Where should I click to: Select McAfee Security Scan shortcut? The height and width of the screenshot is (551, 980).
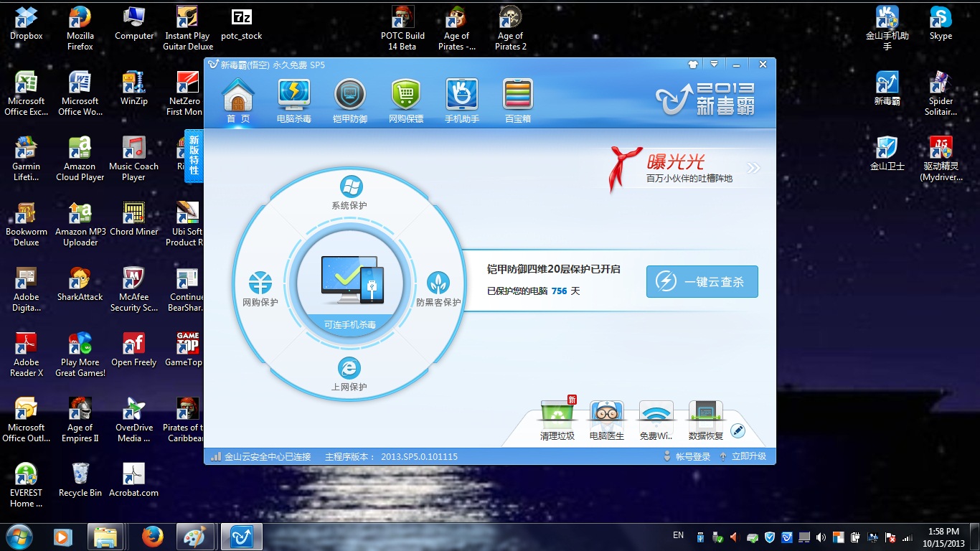[134, 289]
